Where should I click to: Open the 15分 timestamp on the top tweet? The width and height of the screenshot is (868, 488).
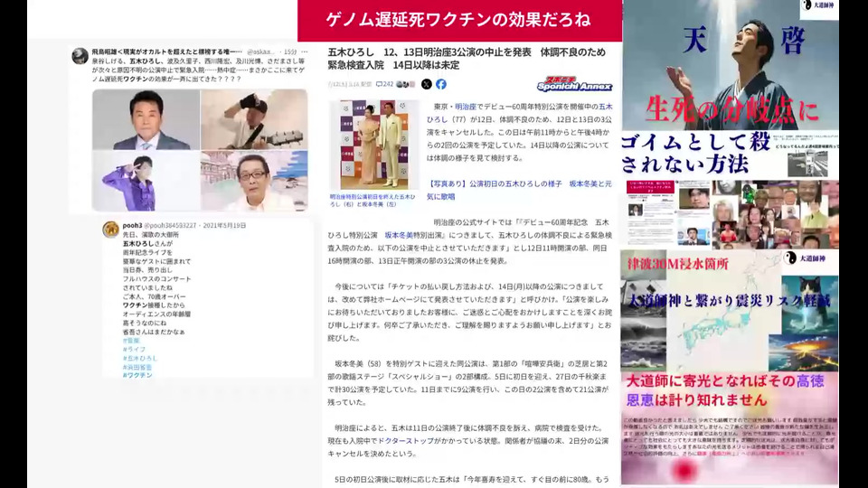[x=290, y=52]
